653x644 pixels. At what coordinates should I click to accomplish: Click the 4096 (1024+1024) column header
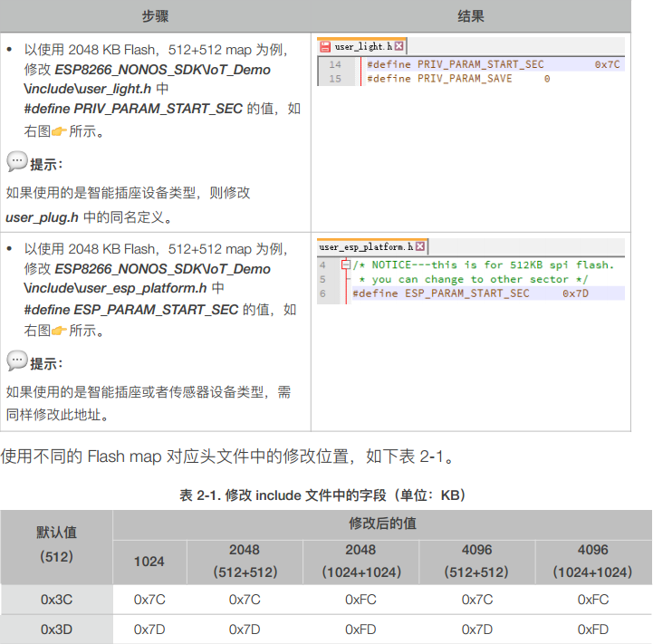pyautogui.click(x=592, y=561)
